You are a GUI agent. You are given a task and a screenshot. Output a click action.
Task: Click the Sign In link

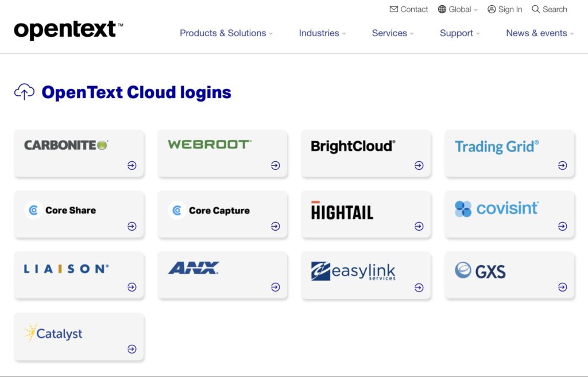pos(505,9)
